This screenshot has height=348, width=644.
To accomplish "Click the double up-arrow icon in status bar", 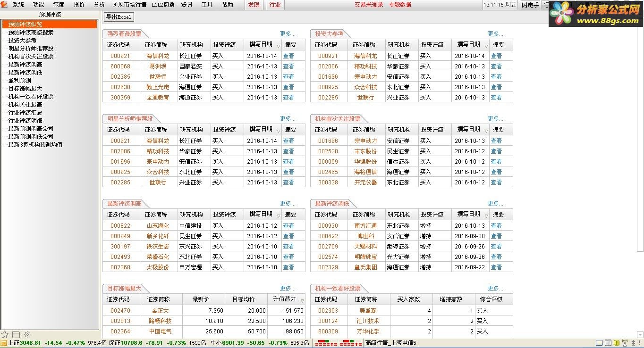I will [633, 343].
